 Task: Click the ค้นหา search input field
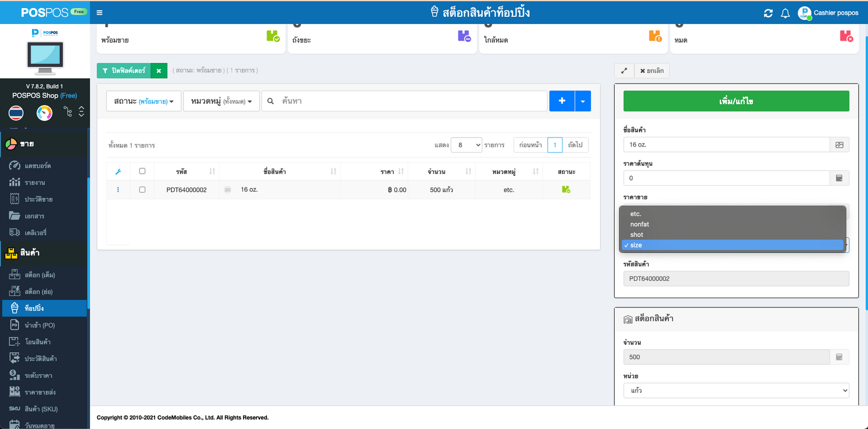point(412,101)
